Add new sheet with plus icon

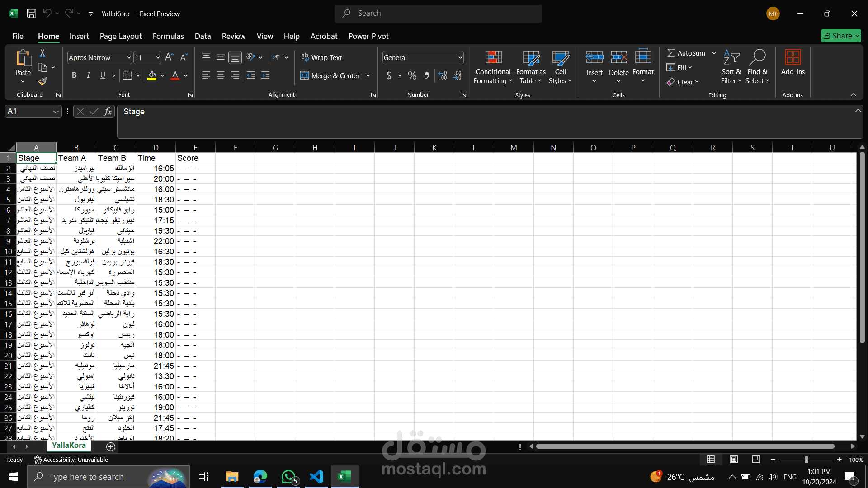click(x=111, y=447)
